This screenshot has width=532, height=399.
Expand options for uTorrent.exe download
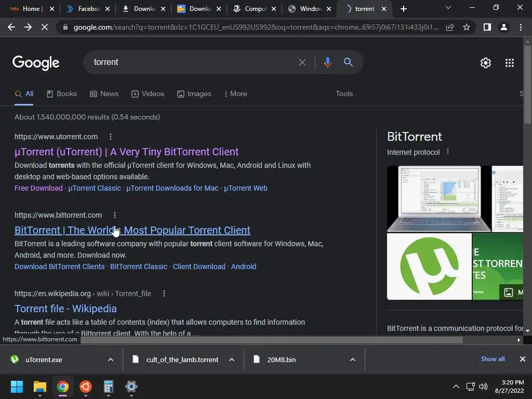pyautogui.click(x=111, y=360)
